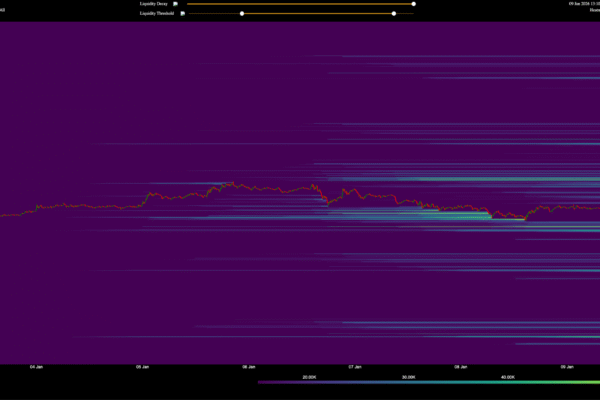Screen dimensions: 600x400
Task: Click the Liquidity Threshold track between both handles
Action: (318, 14)
